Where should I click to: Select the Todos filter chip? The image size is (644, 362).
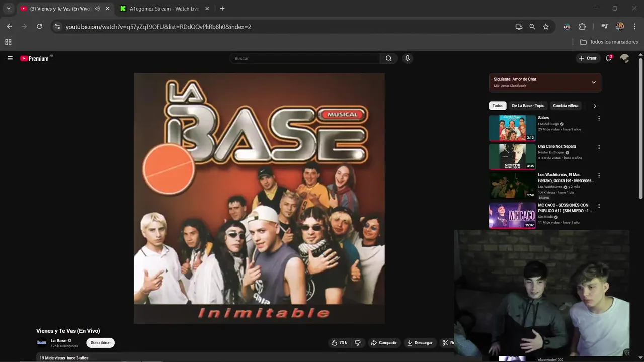498,106
